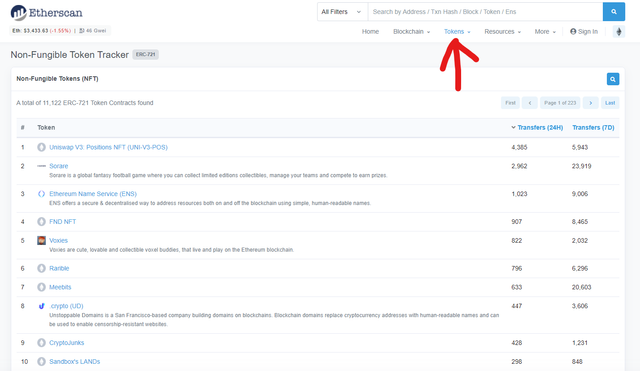Click the search address input field
Image resolution: width=640 pixels, height=371 pixels.
click(x=485, y=12)
